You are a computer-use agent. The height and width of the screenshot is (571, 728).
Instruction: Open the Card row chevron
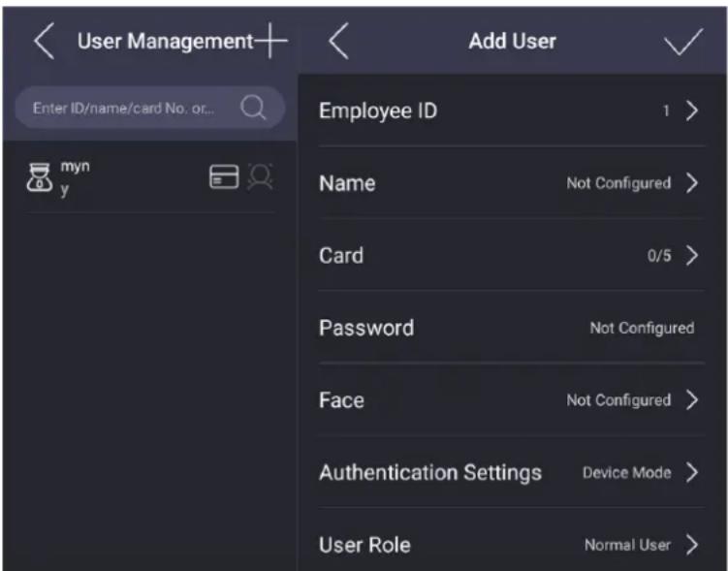tap(692, 255)
